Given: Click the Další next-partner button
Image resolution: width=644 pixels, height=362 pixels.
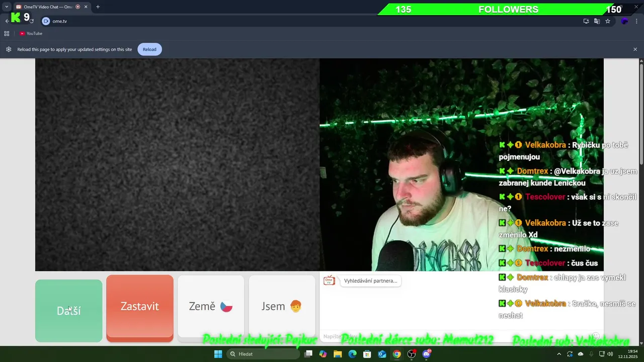Looking at the screenshot, I should coord(68,311).
